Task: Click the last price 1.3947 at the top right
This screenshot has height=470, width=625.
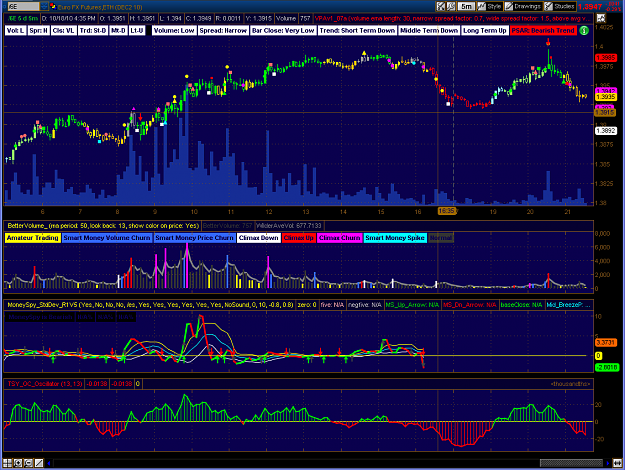Action: (x=590, y=6)
